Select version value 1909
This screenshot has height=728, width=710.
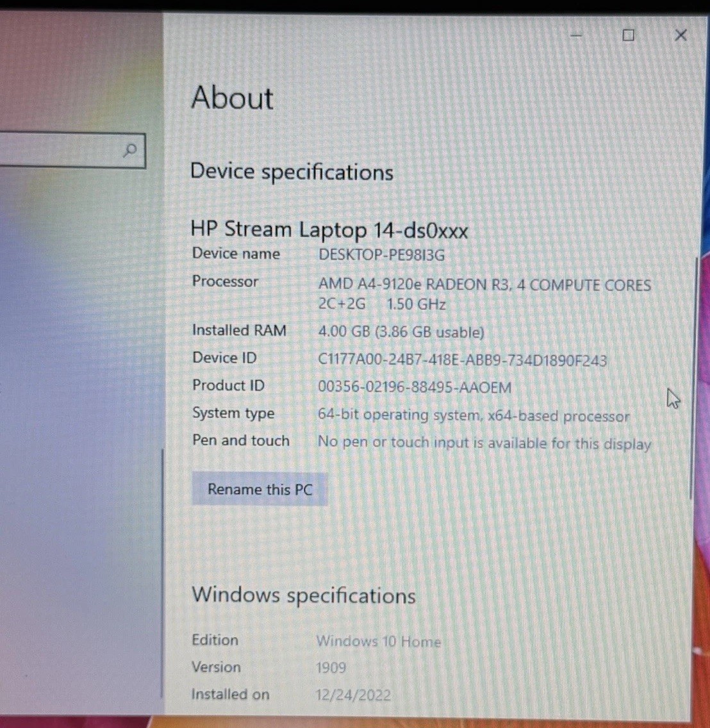(331, 668)
